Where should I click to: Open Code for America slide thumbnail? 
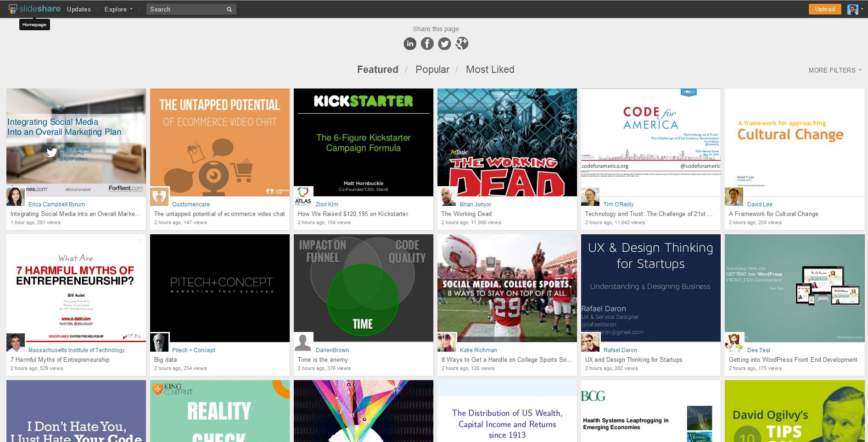pos(651,142)
